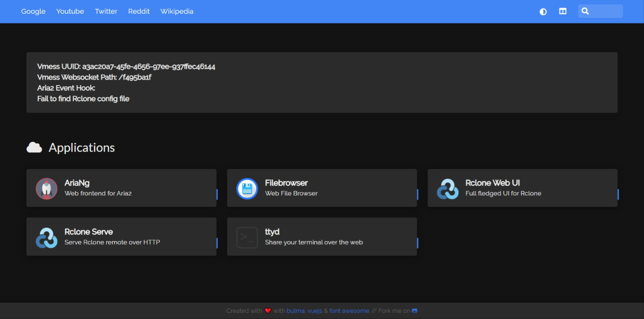This screenshot has width=644, height=319.
Task: Click the AriaNg tooth icon
Action: [x=46, y=188]
